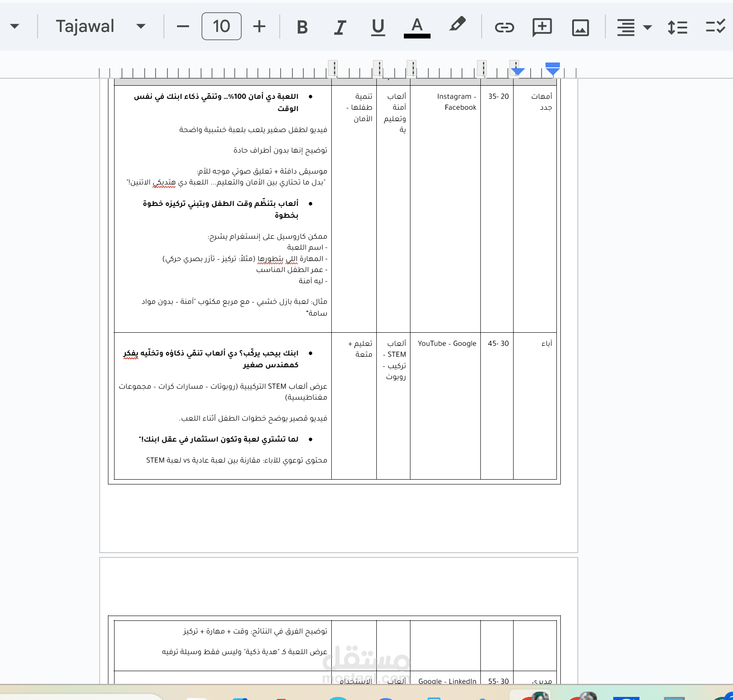Screen dimensions: 733x700
Task: Expand the alignment options dropdown arrow
Action: [647, 28]
